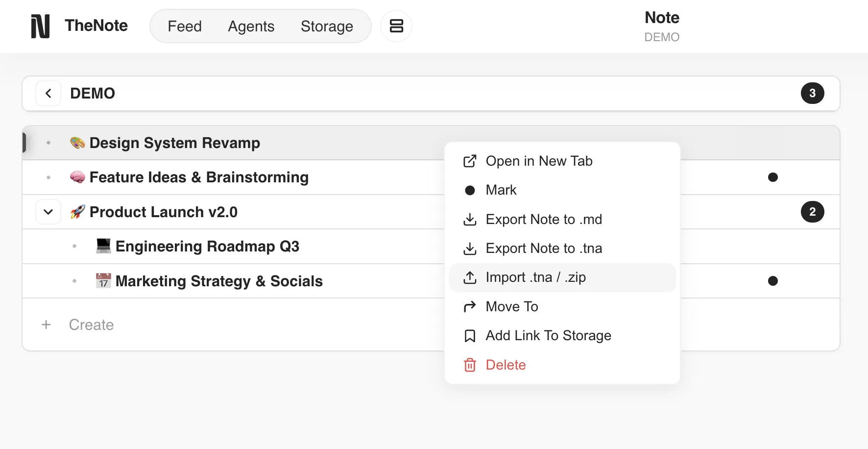Screen dimensions: 868x449
Task: Choose Import .tna / .zip
Action: [x=562, y=277]
